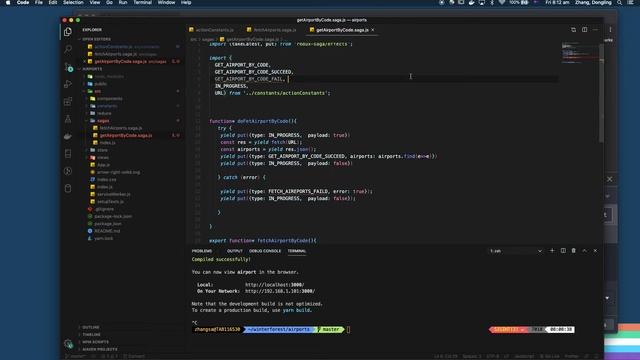Collapse the OPEN EDITORS section

click(x=96, y=39)
